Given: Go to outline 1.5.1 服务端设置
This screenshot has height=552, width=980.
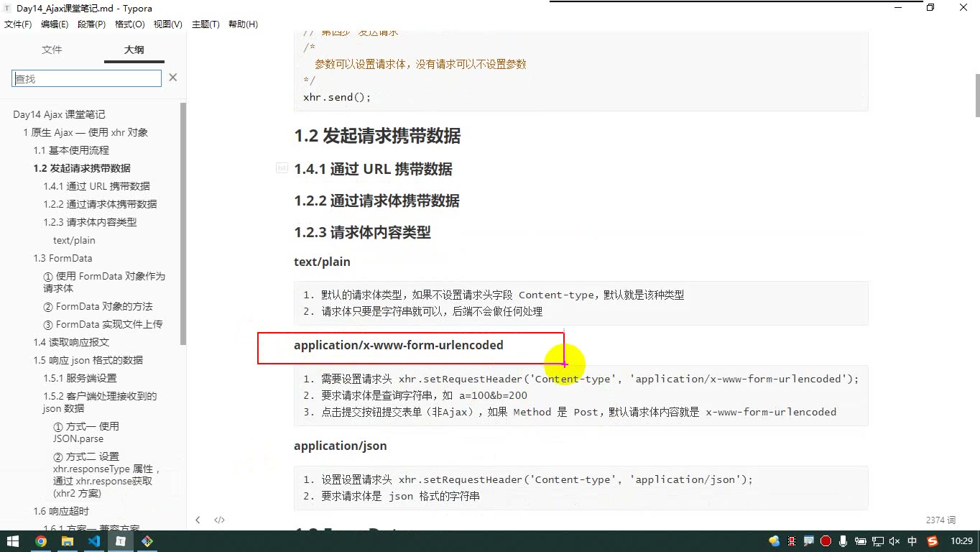Looking at the screenshot, I should [x=80, y=378].
